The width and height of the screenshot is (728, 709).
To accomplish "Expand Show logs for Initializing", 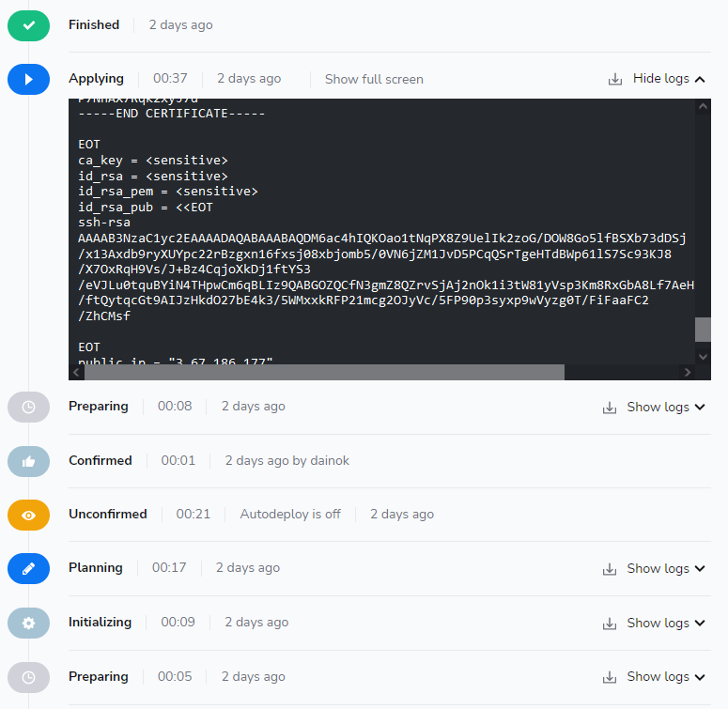I will [x=666, y=623].
